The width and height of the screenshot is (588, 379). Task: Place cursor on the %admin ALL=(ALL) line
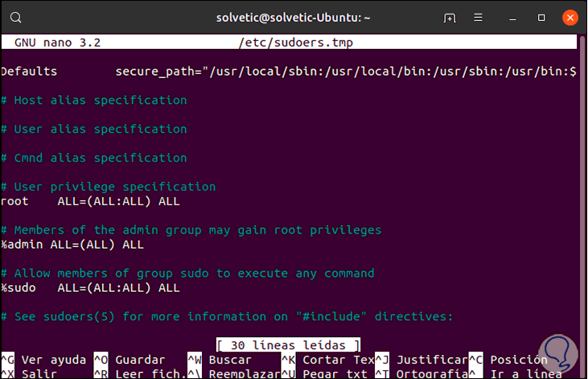click(x=72, y=245)
